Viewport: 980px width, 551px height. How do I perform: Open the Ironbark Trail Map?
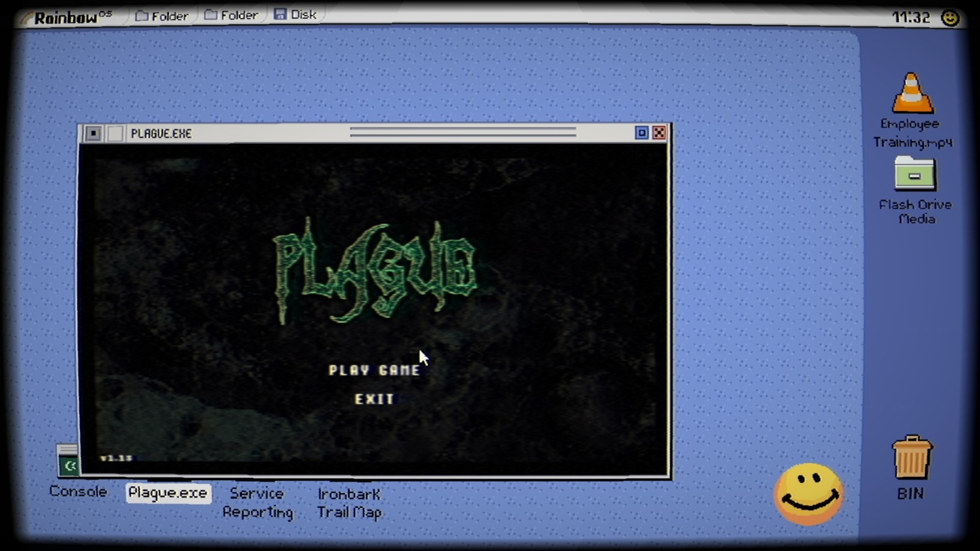(349, 502)
